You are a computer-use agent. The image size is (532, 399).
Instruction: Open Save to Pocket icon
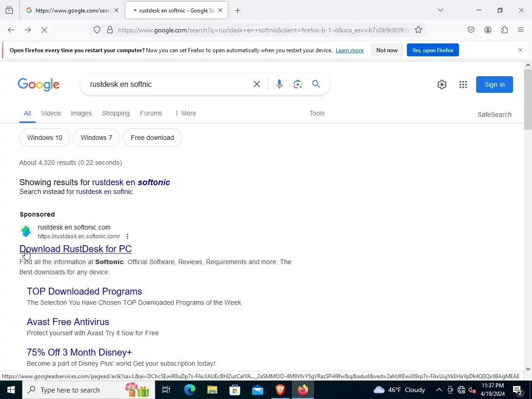click(x=471, y=30)
